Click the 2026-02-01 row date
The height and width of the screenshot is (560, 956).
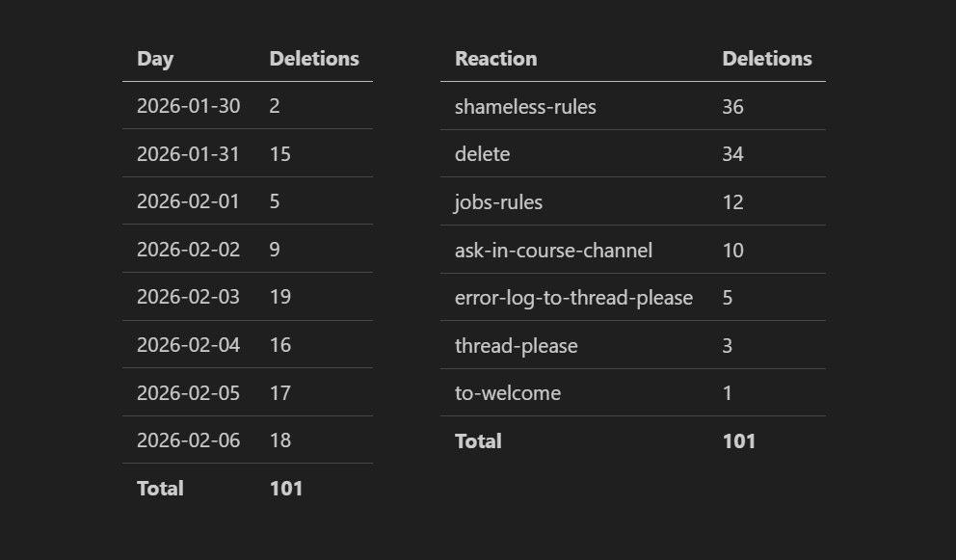(x=189, y=201)
